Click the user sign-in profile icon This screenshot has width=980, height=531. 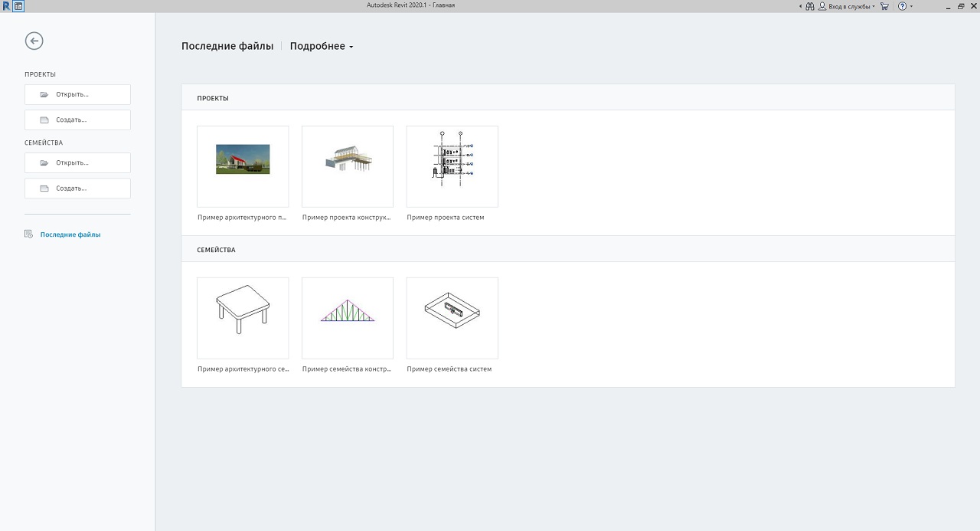822,6
